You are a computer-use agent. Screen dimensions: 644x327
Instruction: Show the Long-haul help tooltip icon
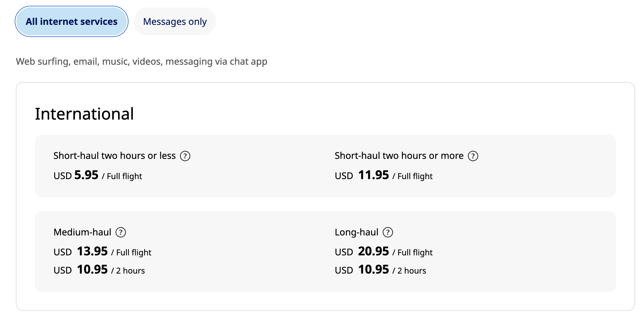(388, 232)
